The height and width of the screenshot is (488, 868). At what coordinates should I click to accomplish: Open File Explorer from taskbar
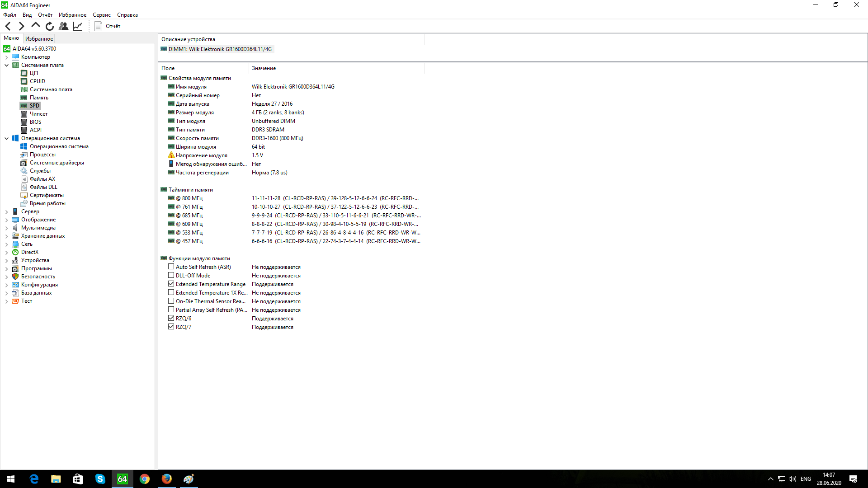click(x=56, y=479)
